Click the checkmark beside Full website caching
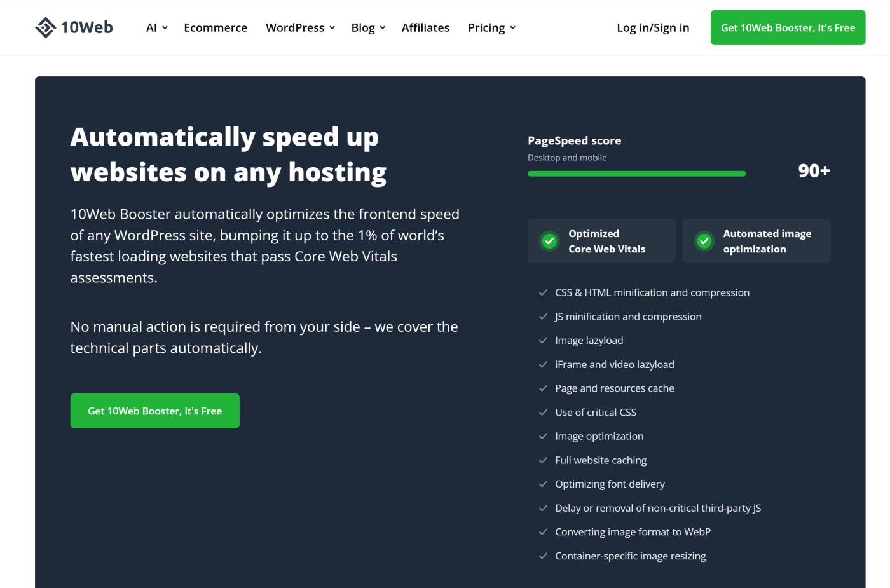The width and height of the screenshot is (890, 588). (543, 460)
